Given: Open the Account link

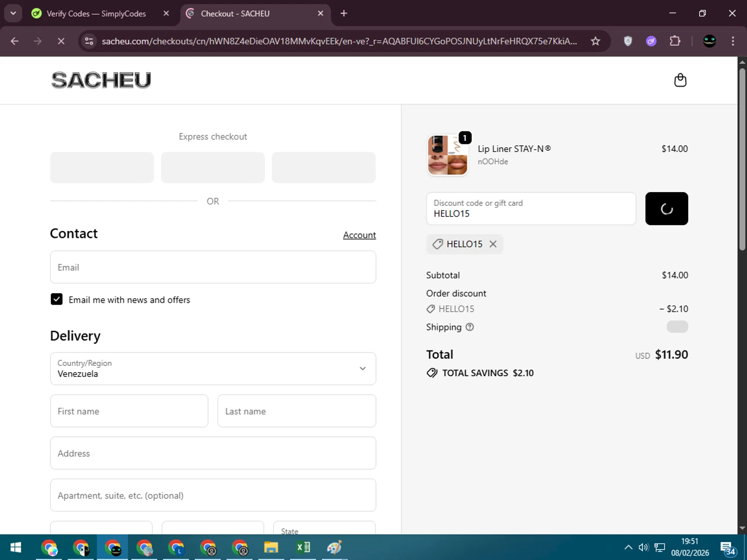Looking at the screenshot, I should 360,235.
